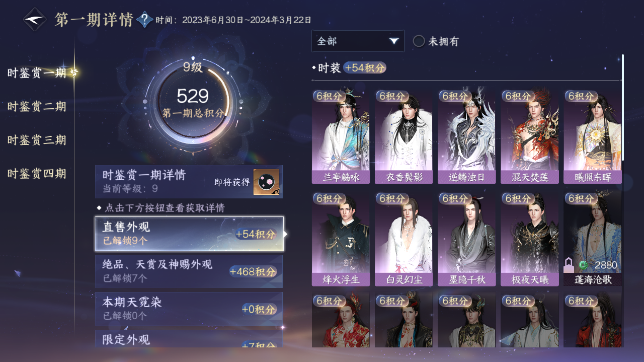
Task: Open the 全部 filter dropdown
Action: [358, 41]
